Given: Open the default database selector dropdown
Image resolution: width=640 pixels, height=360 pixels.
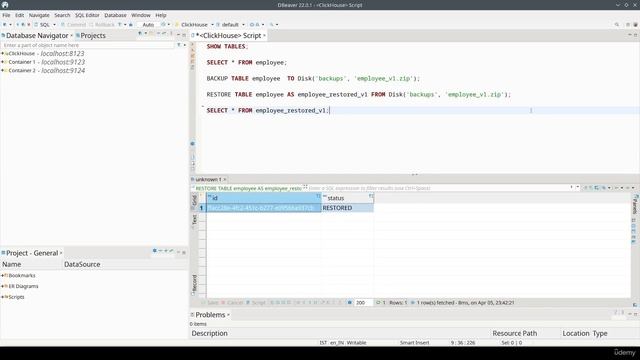Looking at the screenshot, I should (x=230, y=24).
